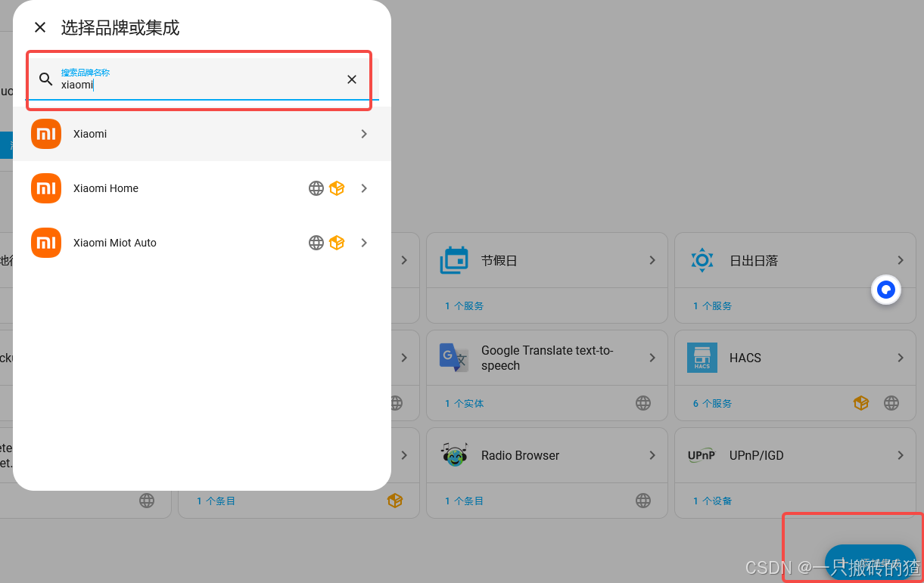Open 1 个条目 link in Radio Browser card
This screenshot has height=583, width=924.
point(464,501)
